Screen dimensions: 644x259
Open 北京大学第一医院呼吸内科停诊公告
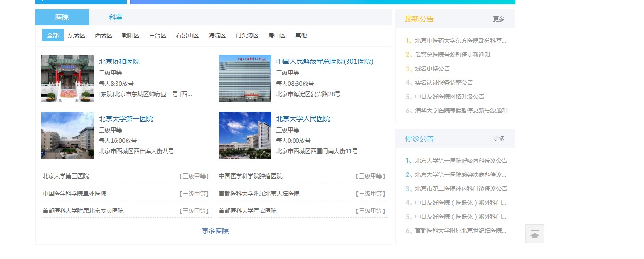coord(461,161)
